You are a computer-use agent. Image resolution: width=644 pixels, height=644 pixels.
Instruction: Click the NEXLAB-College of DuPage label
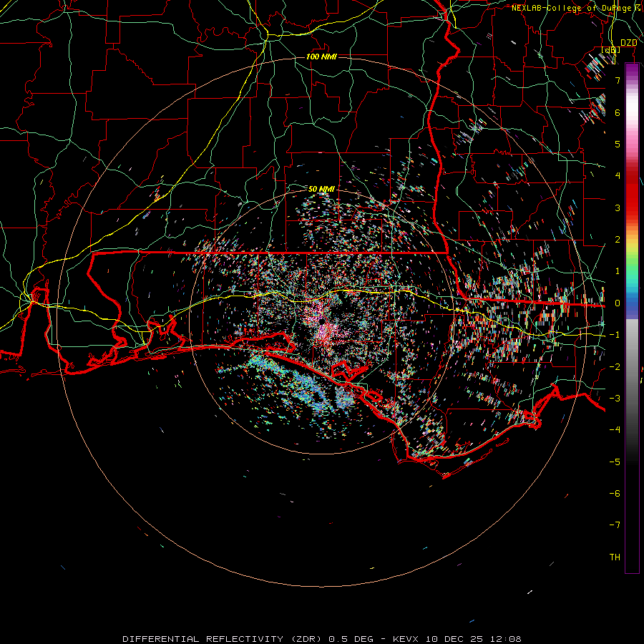[572, 8]
